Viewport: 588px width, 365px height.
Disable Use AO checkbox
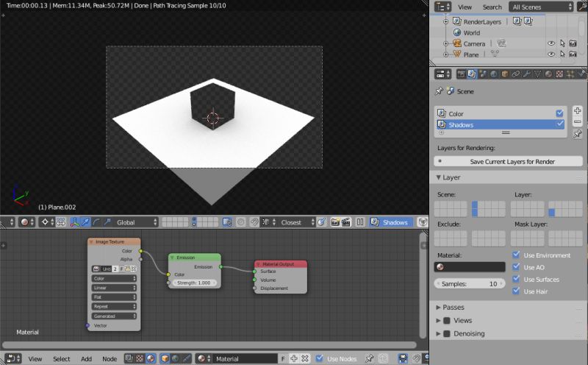click(516, 267)
